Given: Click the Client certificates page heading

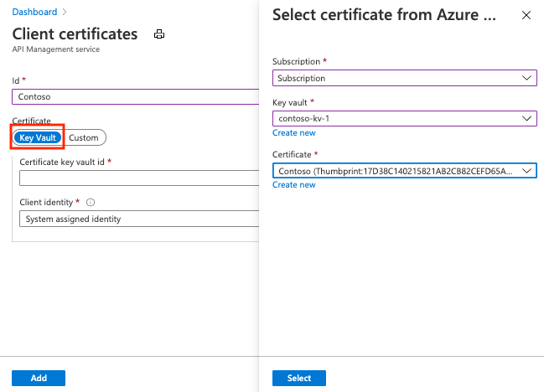Looking at the screenshot, I should [75, 34].
